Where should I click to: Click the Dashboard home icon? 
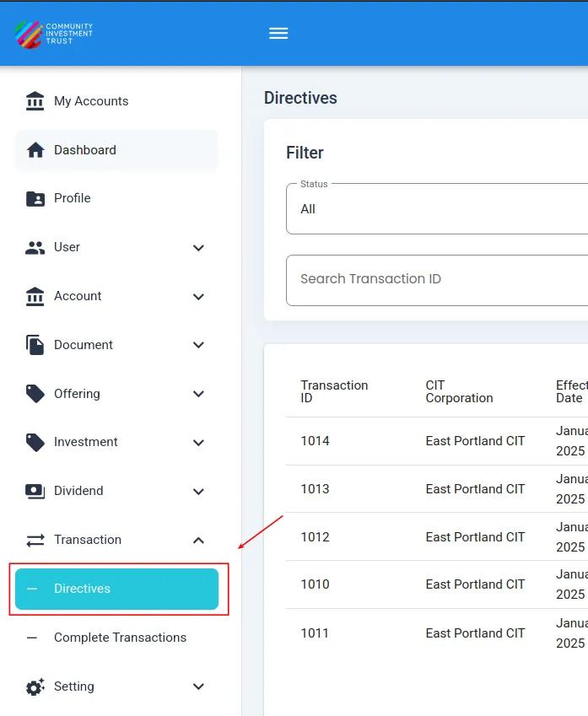click(35, 150)
